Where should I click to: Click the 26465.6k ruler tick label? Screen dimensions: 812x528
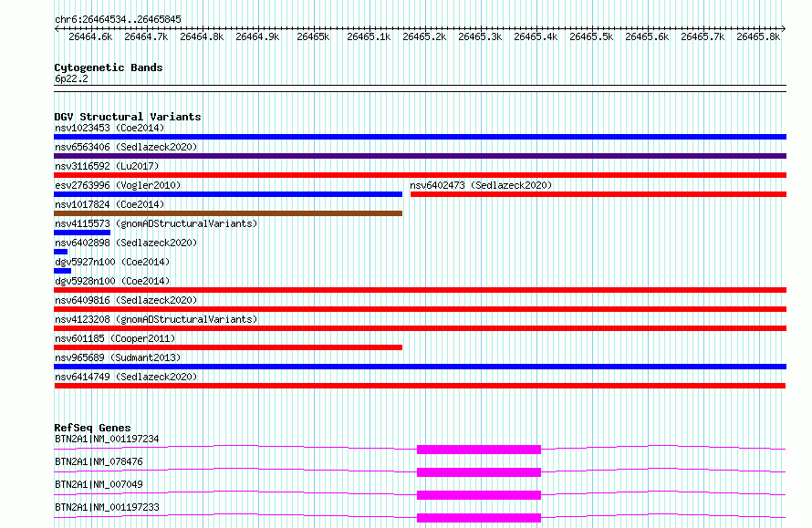click(648, 36)
